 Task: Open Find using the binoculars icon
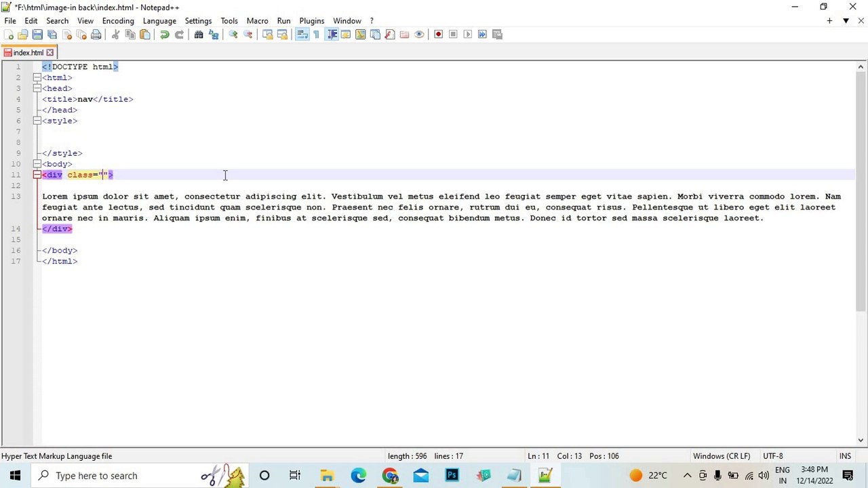click(199, 35)
